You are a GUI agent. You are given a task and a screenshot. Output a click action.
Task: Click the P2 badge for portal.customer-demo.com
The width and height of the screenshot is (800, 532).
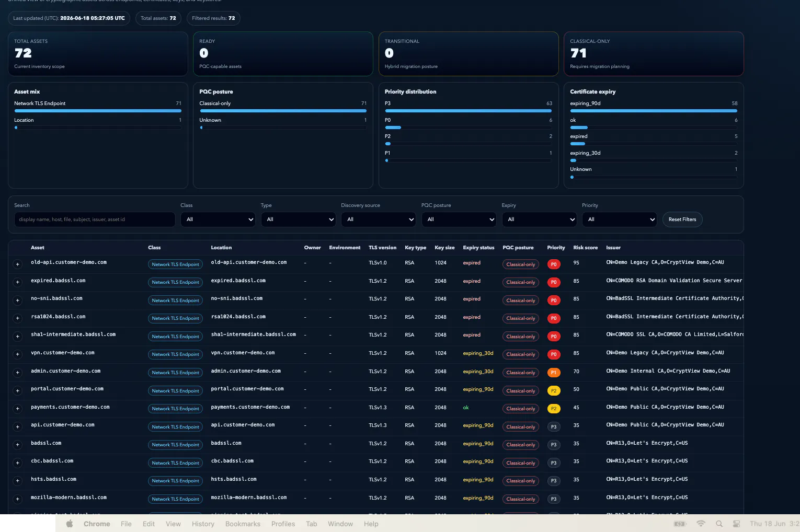[553, 391]
